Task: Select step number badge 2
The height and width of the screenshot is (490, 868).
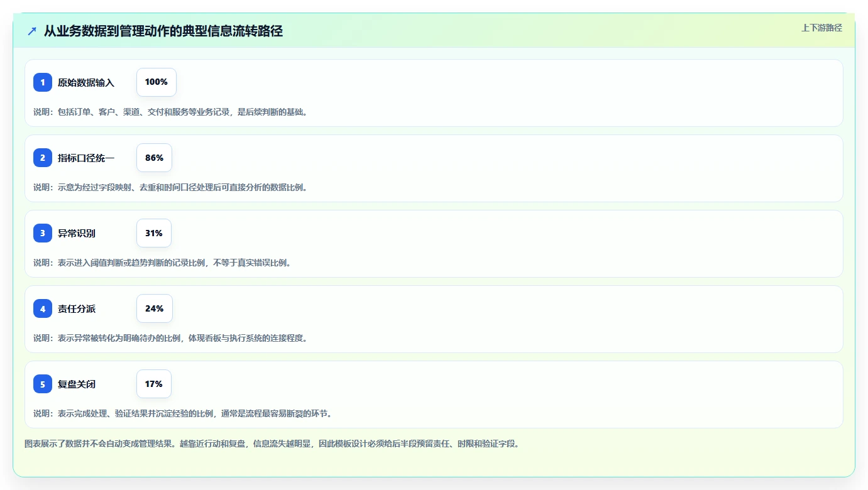Action: 43,158
